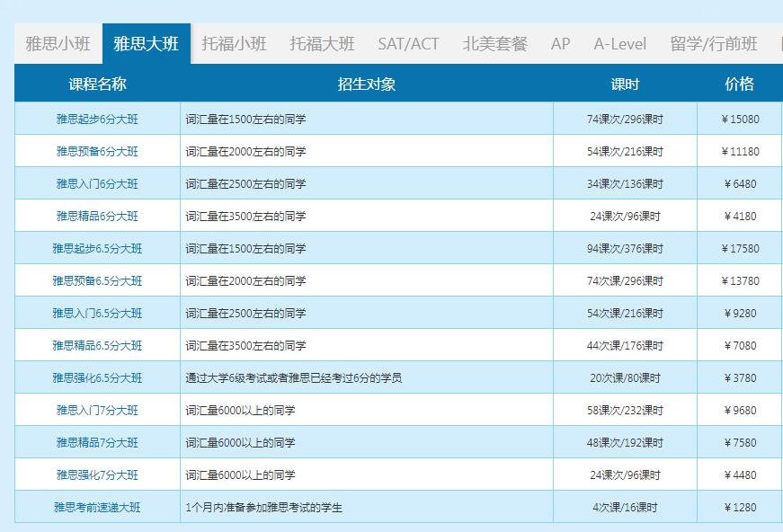Click the 48课次/192课时 cell
783x532 pixels.
coord(625,443)
